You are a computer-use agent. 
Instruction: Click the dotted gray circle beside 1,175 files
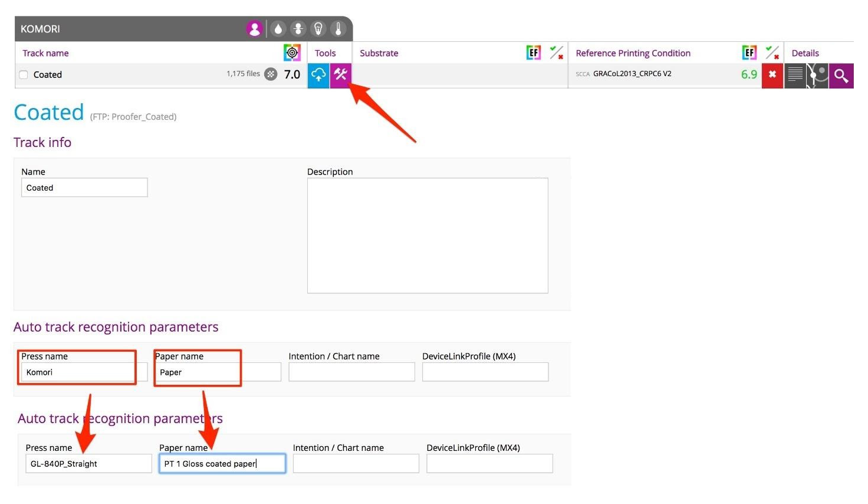271,74
